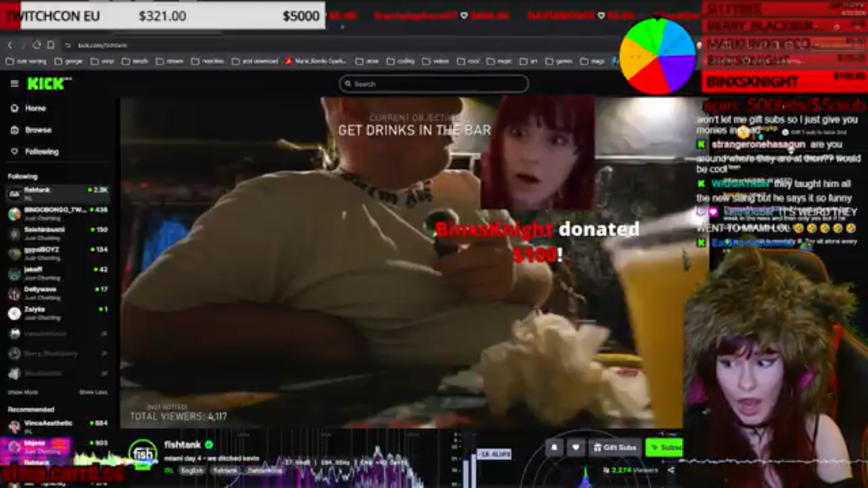This screenshot has width=868, height=488.
Task: Open Dellywave channel in sidebar
Action: tap(58, 293)
